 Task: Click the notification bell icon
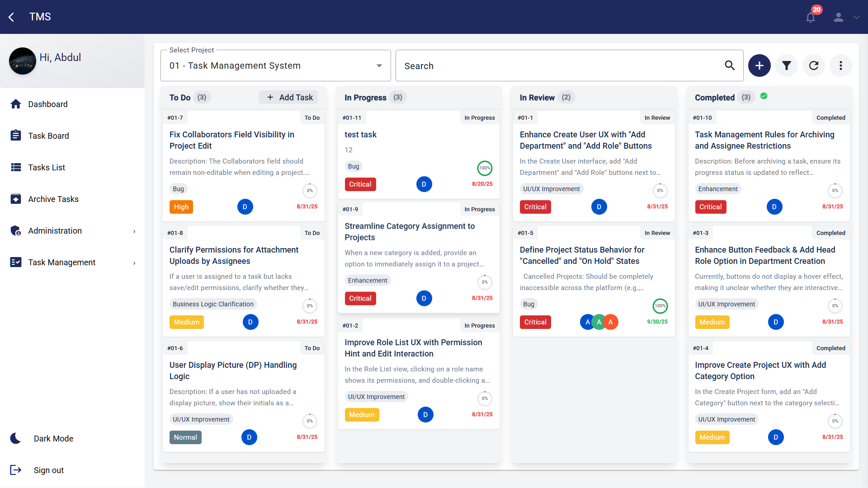point(810,18)
